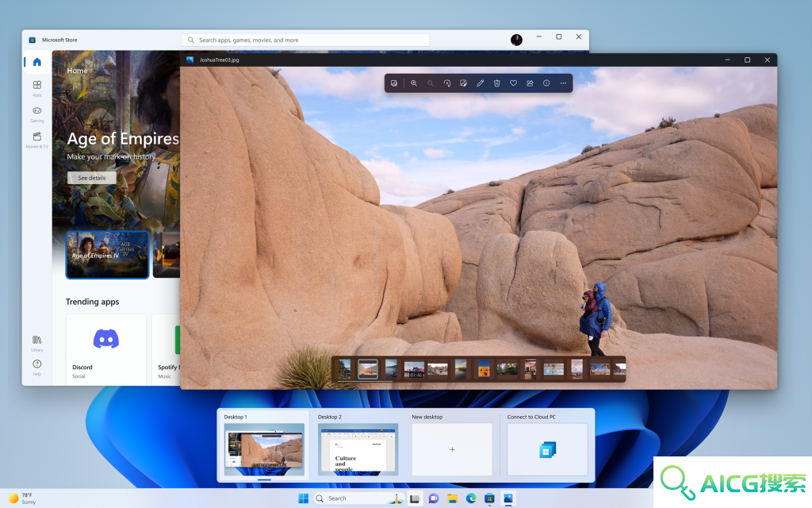Create a new desktop
Image resolution: width=812 pixels, height=508 pixels.
tap(452, 449)
